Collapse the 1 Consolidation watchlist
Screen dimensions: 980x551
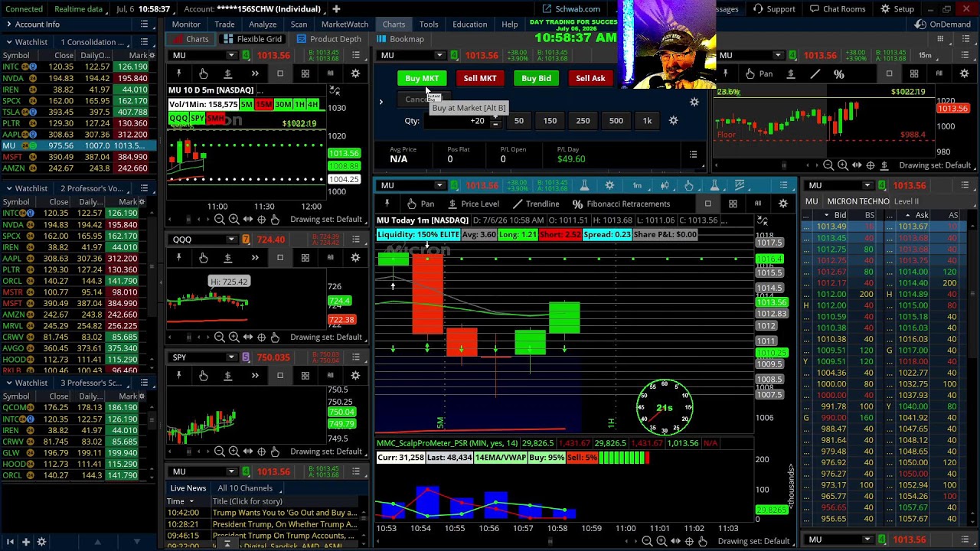[x=8, y=42]
